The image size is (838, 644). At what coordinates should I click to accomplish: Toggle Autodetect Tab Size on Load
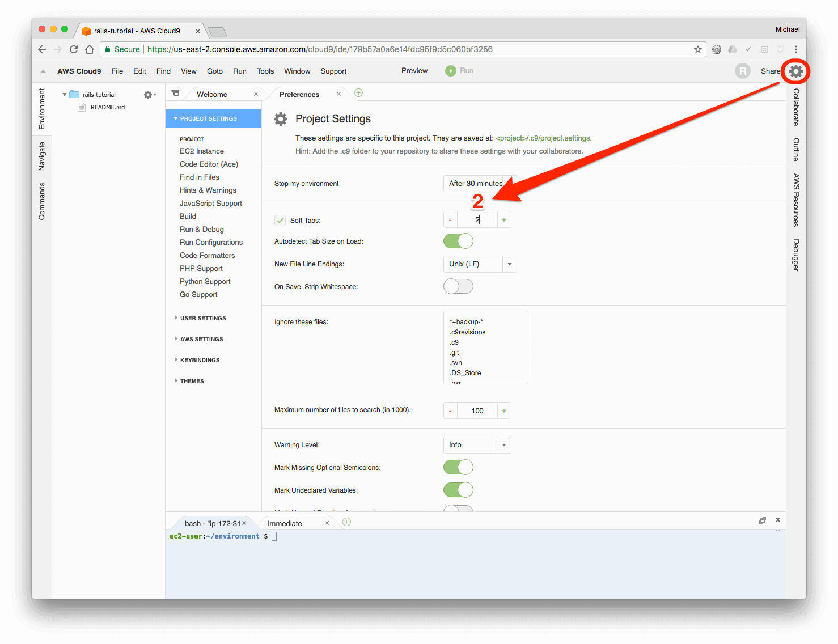(458, 241)
